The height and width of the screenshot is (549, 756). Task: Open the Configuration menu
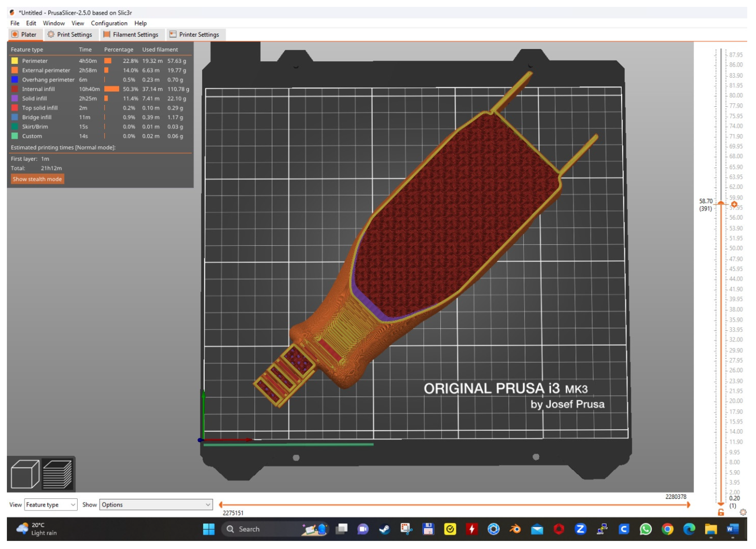[x=109, y=23]
